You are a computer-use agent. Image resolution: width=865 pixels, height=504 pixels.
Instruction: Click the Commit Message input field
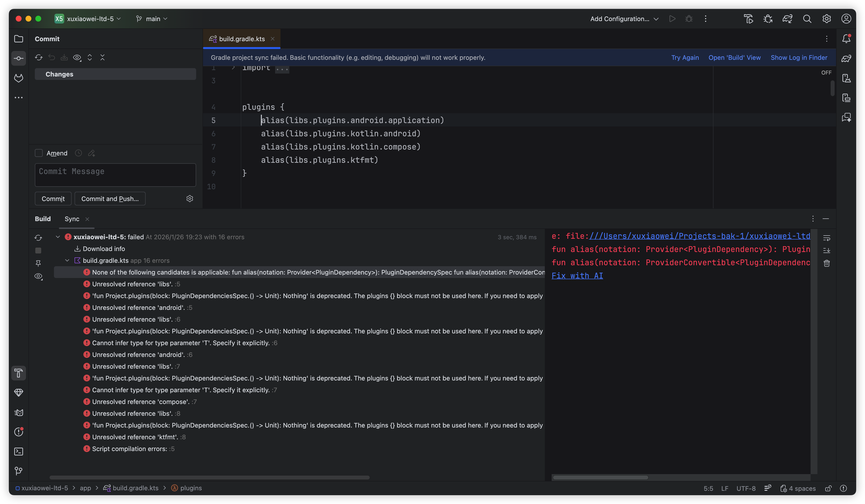pyautogui.click(x=115, y=175)
